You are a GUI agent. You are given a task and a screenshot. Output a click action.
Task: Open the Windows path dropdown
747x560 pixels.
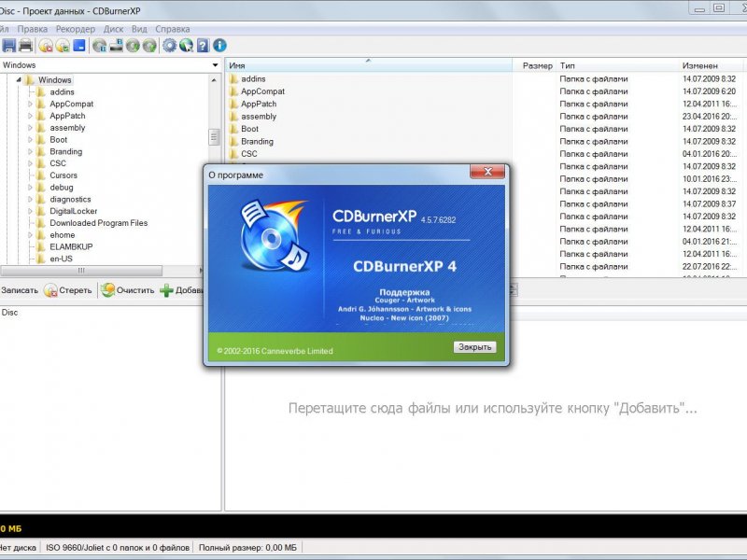(216, 65)
